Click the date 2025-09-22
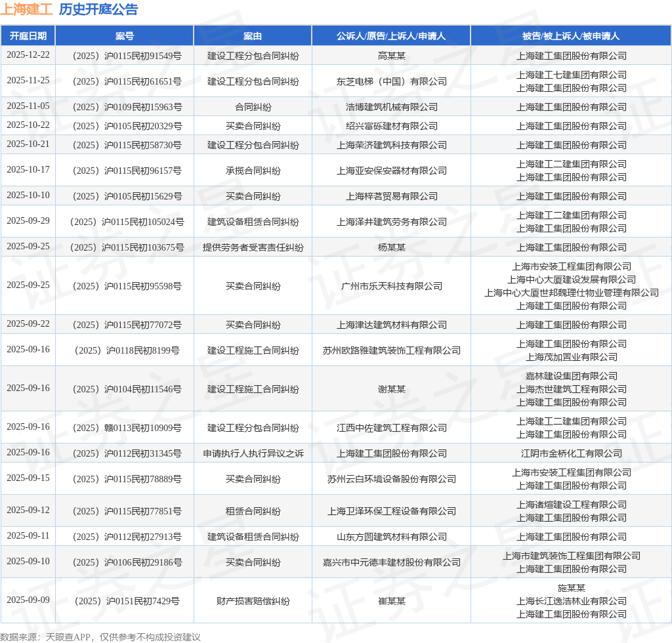672x643 pixels. tap(28, 324)
